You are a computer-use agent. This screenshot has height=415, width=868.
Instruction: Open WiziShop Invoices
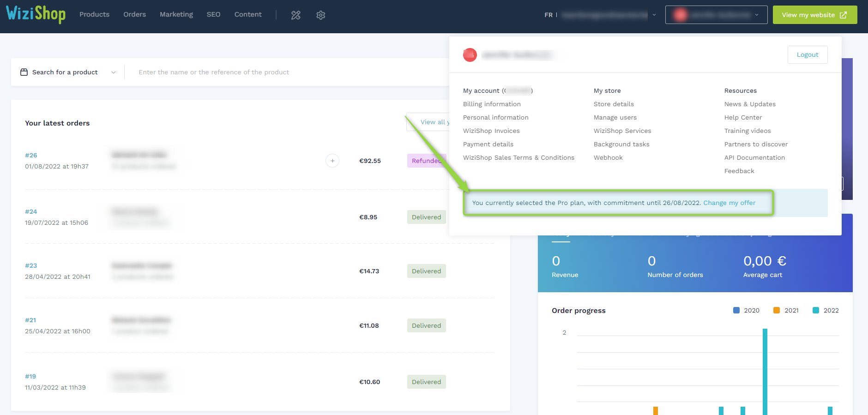click(x=491, y=131)
